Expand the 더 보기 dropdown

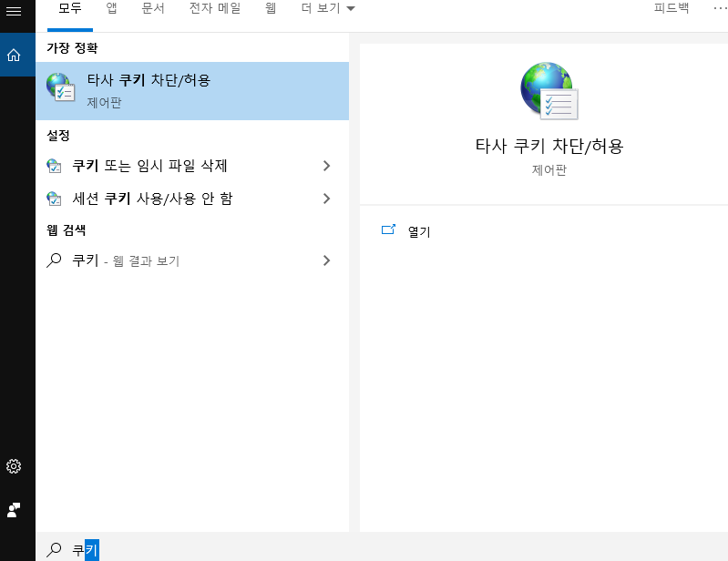tap(328, 8)
